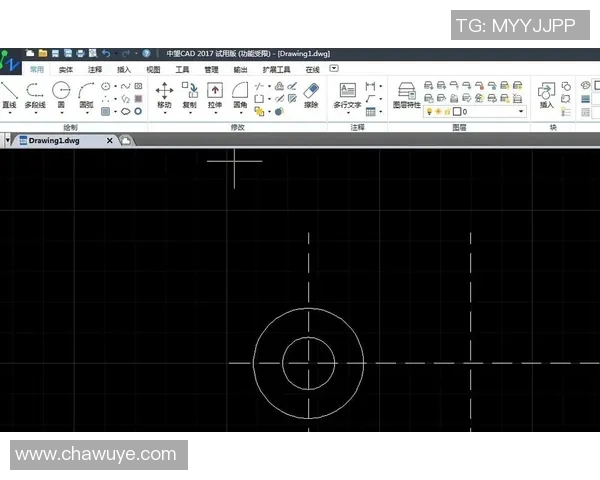Activate the Copy (复制) tool
Screen dimensions: 600x480
190,94
